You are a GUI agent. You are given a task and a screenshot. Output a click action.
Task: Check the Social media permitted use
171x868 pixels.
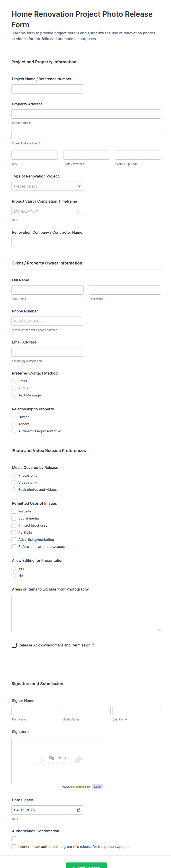(14, 518)
